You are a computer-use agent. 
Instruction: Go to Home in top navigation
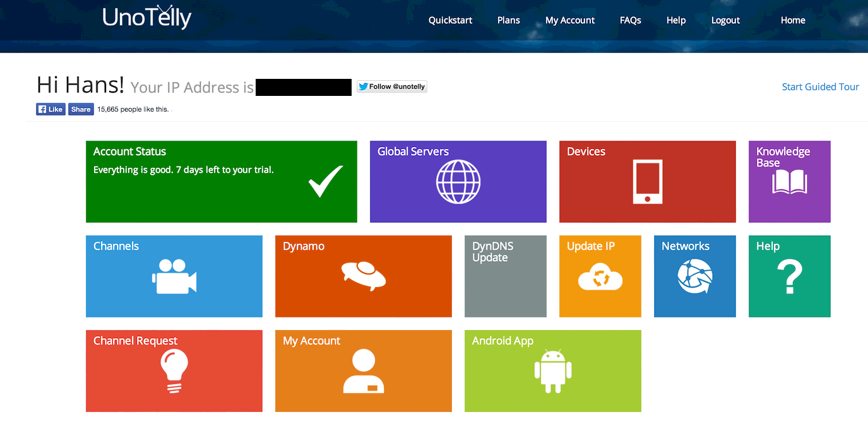point(793,20)
